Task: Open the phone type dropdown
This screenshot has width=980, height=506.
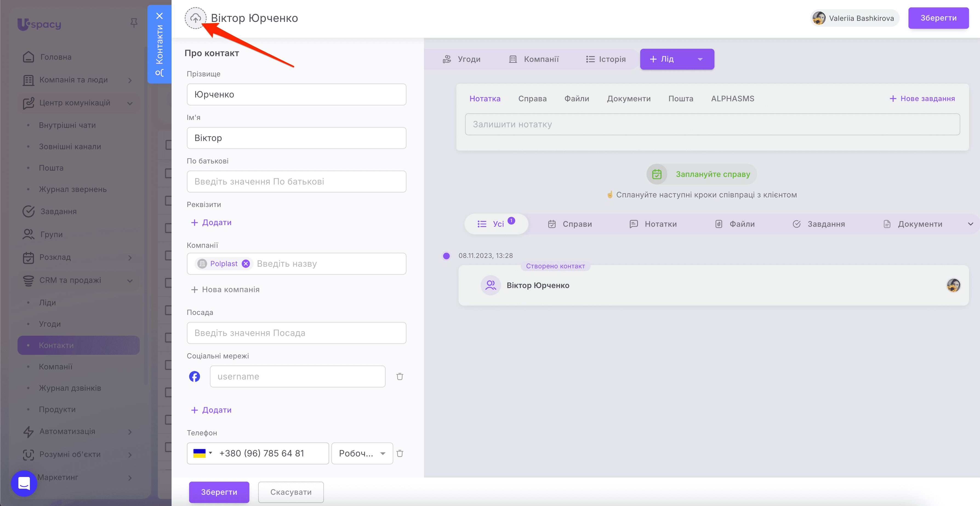Action: (x=362, y=453)
